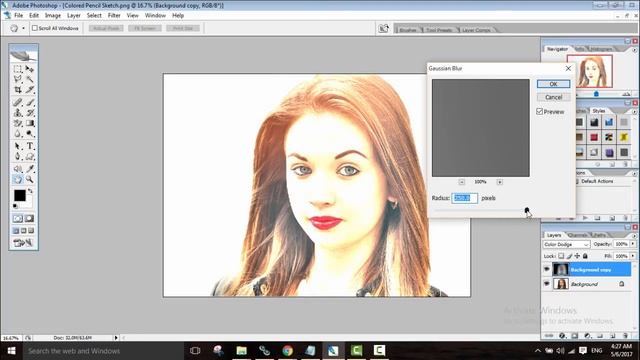The height and width of the screenshot is (360, 640).
Task: Select the Blur tool
Action: tap(18, 133)
